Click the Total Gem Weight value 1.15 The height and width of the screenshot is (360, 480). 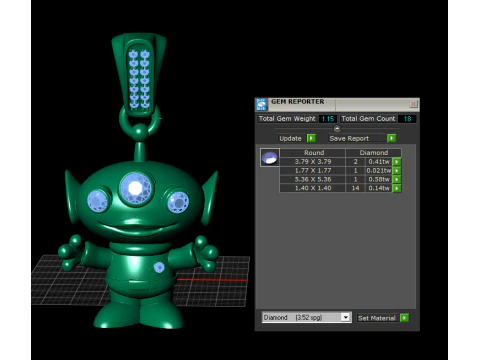coord(328,119)
